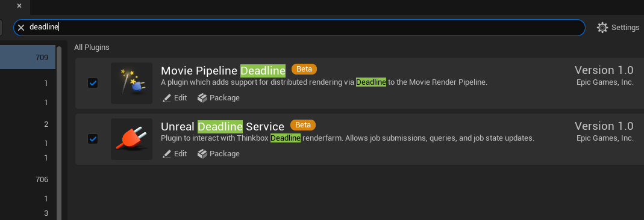This screenshot has width=644, height=220.
Task: Click the description mentioning distributed rendering
Action: 324,82
